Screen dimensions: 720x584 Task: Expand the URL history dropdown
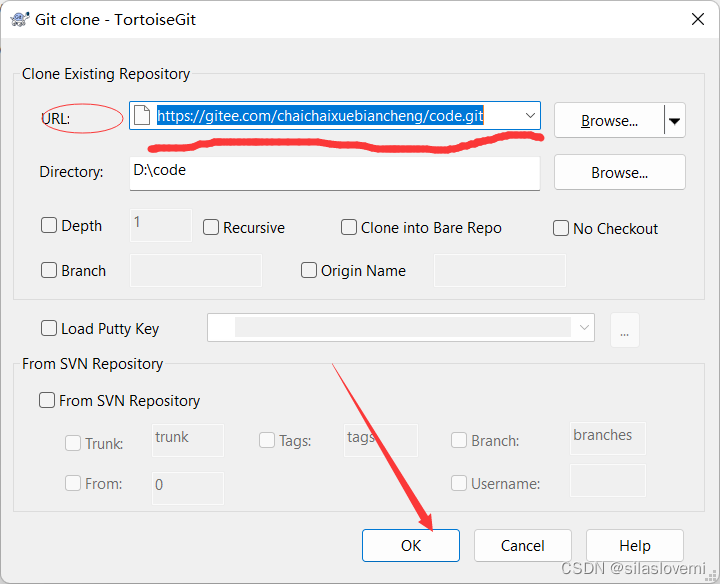point(530,115)
